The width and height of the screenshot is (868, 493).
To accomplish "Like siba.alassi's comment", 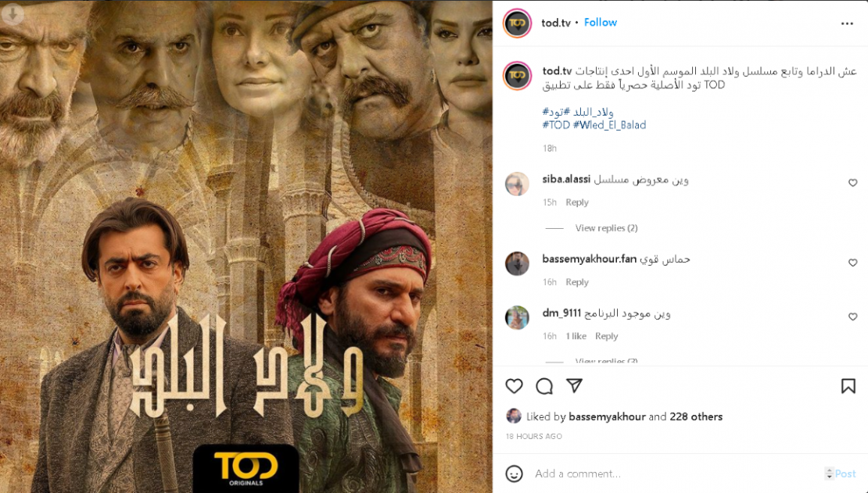I will coord(852,183).
